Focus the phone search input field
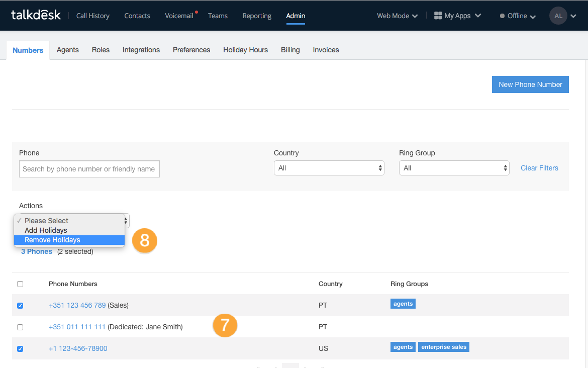The width and height of the screenshot is (588, 368). 89,169
